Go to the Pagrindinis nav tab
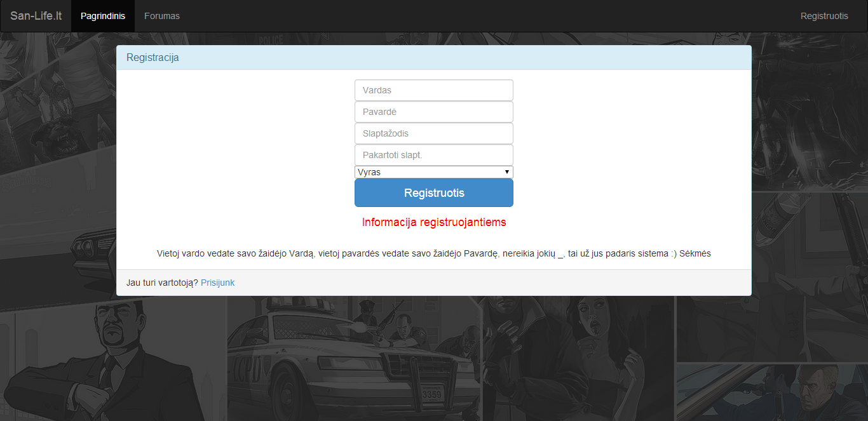This screenshot has width=868, height=421. [x=103, y=16]
